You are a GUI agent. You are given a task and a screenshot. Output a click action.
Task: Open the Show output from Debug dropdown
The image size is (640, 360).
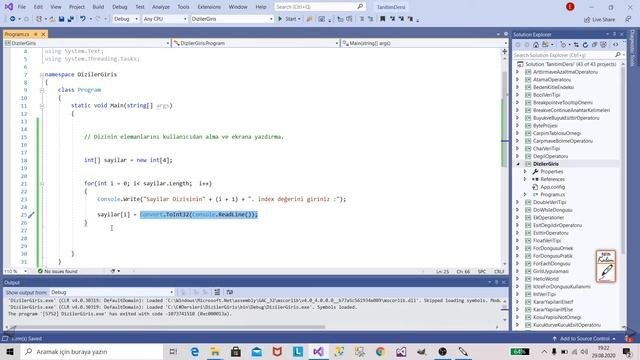[112, 292]
